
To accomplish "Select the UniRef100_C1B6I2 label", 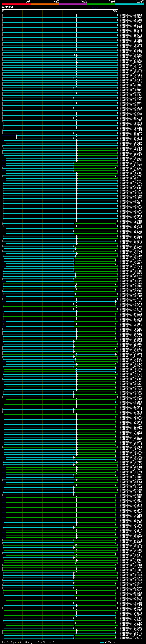I will 131,557.
